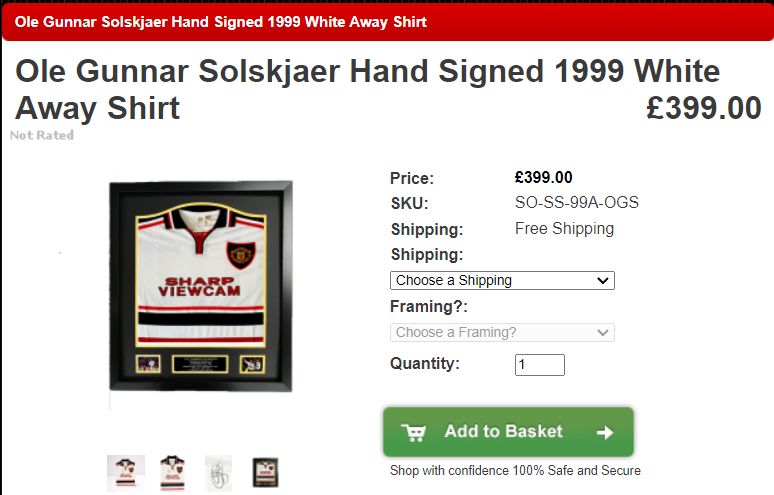Click Shop with confidence secure text
Image resolution: width=774 pixels, height=495 pixels.
pyautogui.click(x=515, y=470)
